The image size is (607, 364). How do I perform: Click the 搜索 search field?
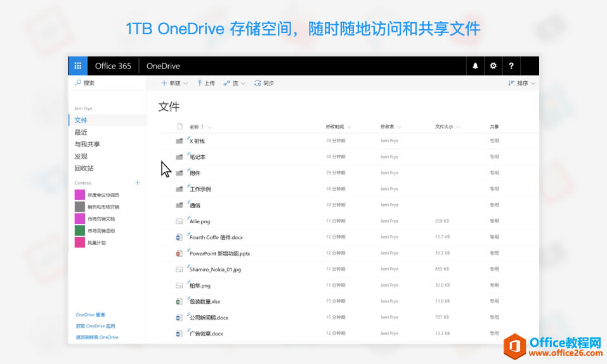pos(108,83)
